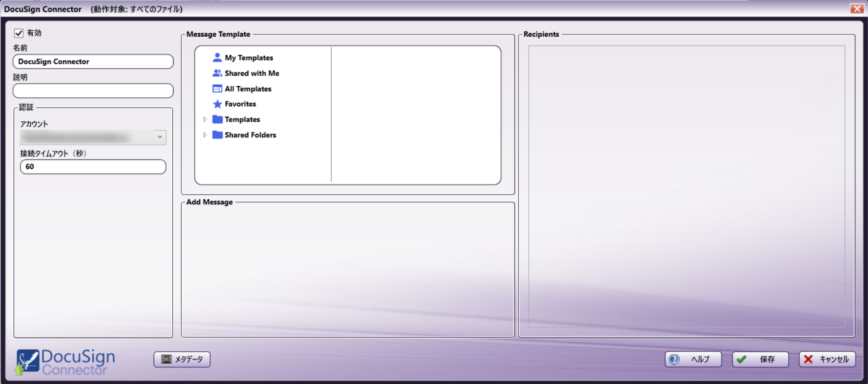The width and height of the screenshot is (868, 384).
Task: Click the Shared with Me people icon
Action: point(217,73)
